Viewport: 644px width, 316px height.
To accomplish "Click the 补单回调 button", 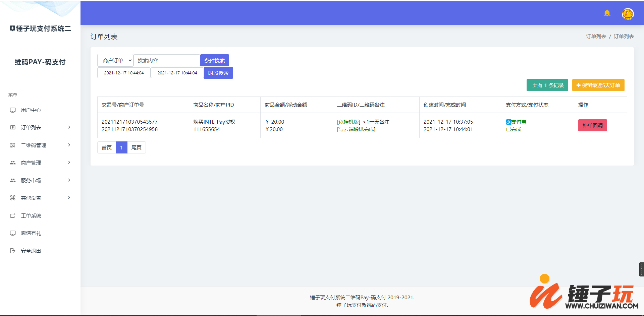I will coord(593,125).
